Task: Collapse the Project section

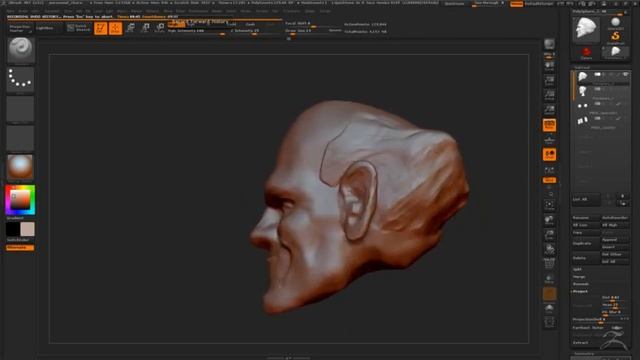Action: point(580,291)
